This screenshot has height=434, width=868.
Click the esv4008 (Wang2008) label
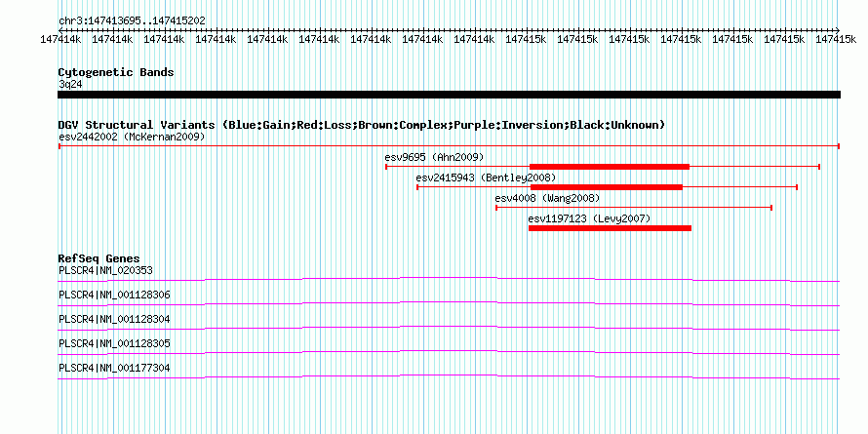click(547, 198)
